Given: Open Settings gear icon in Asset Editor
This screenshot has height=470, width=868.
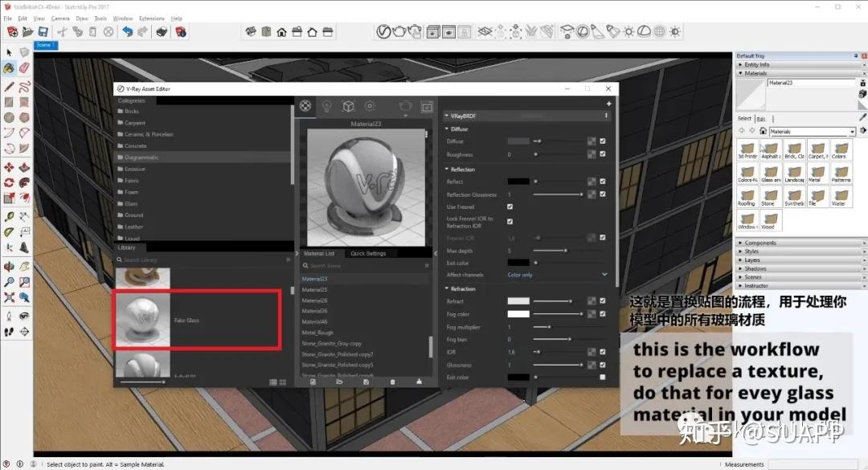Looking at the screenshot, I should 370,106.
